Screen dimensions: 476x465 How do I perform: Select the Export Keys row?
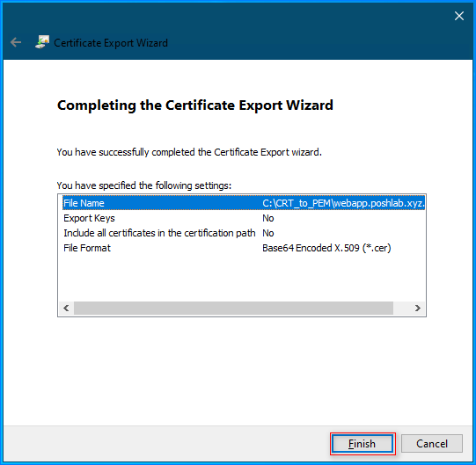point(244,218)
